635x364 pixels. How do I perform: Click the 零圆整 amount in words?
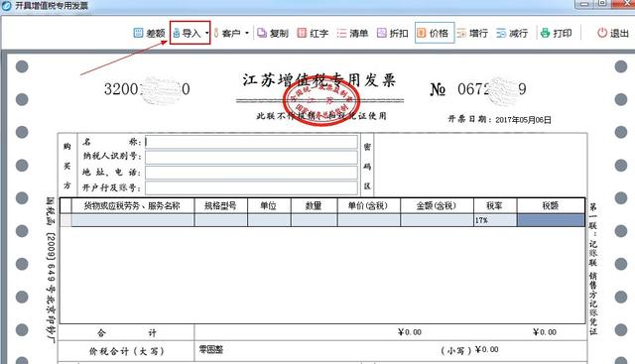[211, 349]
